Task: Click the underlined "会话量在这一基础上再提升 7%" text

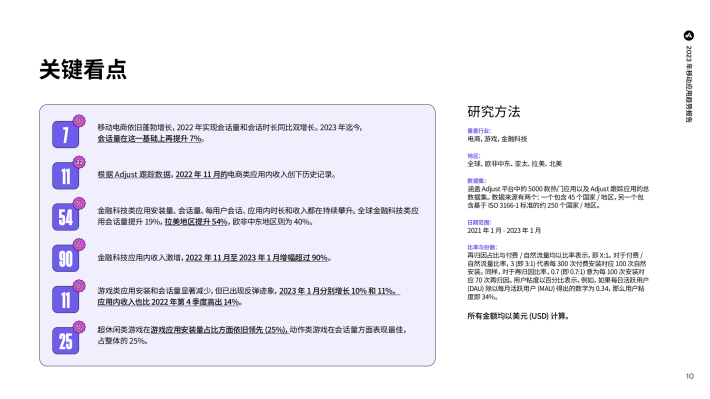Action: tap(149, 139)
